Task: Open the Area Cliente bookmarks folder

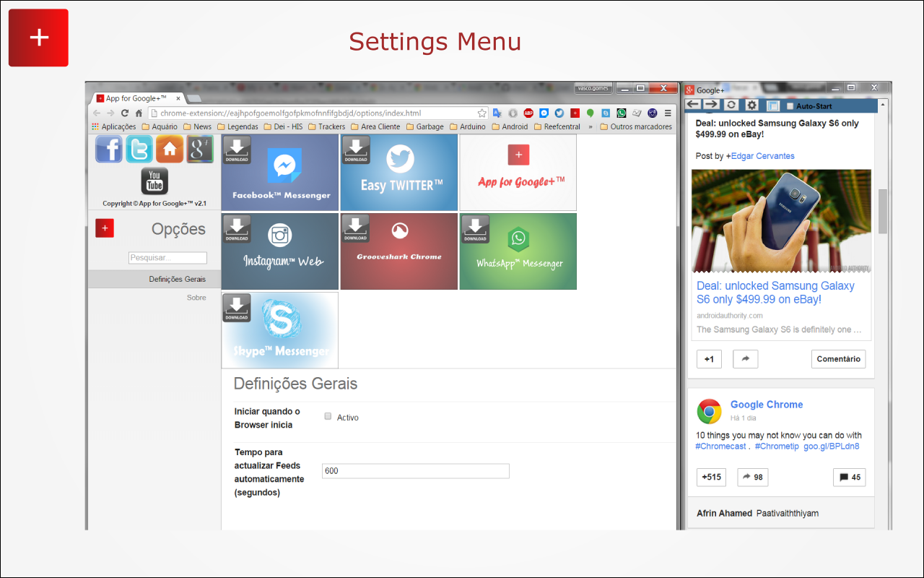Action: click(375, 126)
